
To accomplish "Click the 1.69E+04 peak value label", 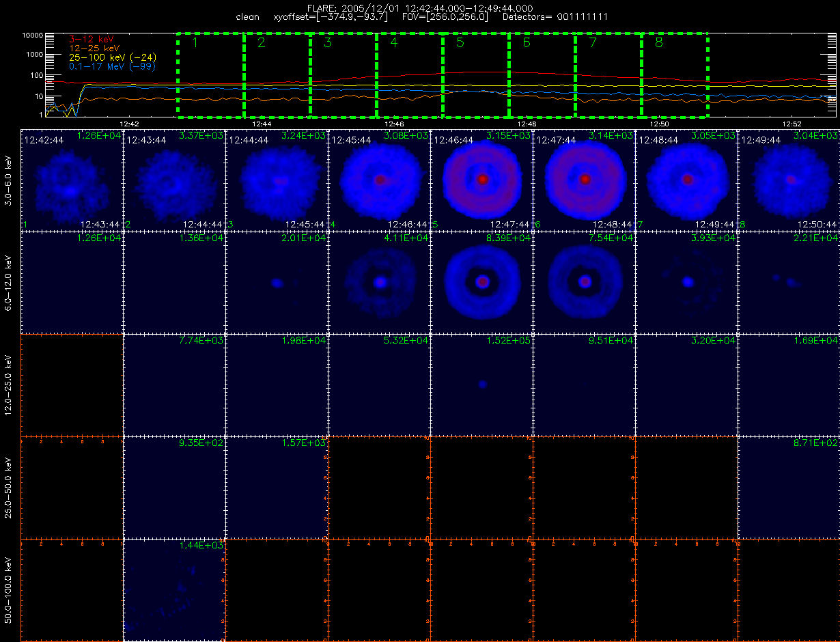I will tap(817, 341).
